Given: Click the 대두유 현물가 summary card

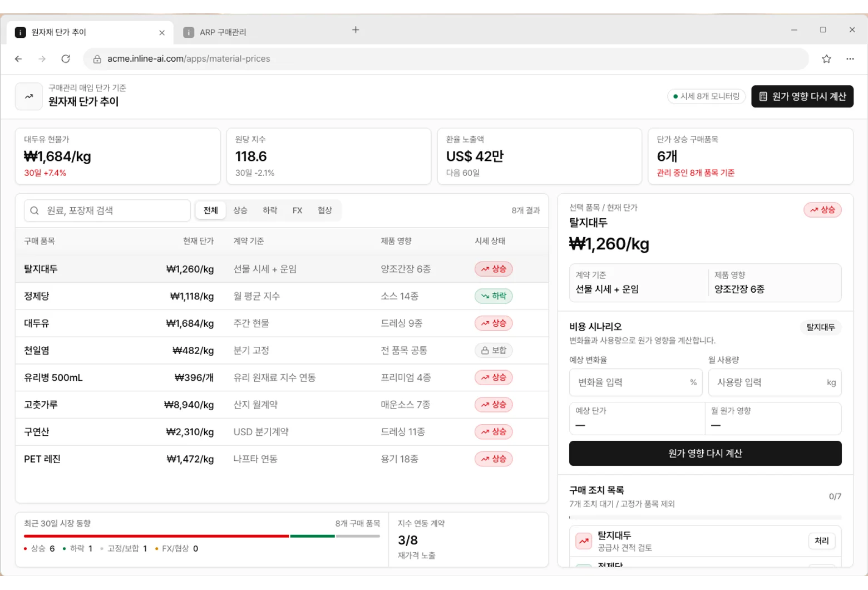Looking at the screenshot, I should pos(118,156).
